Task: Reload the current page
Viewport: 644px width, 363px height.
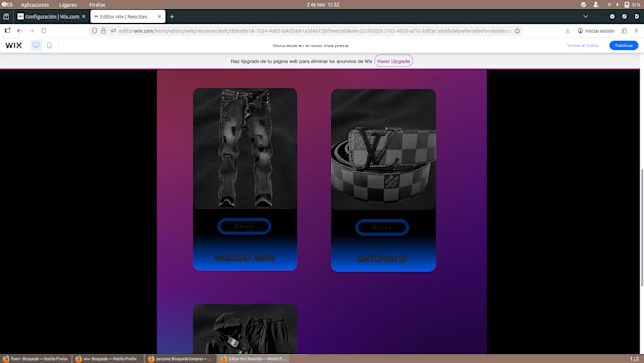Action: pos(44,31)
